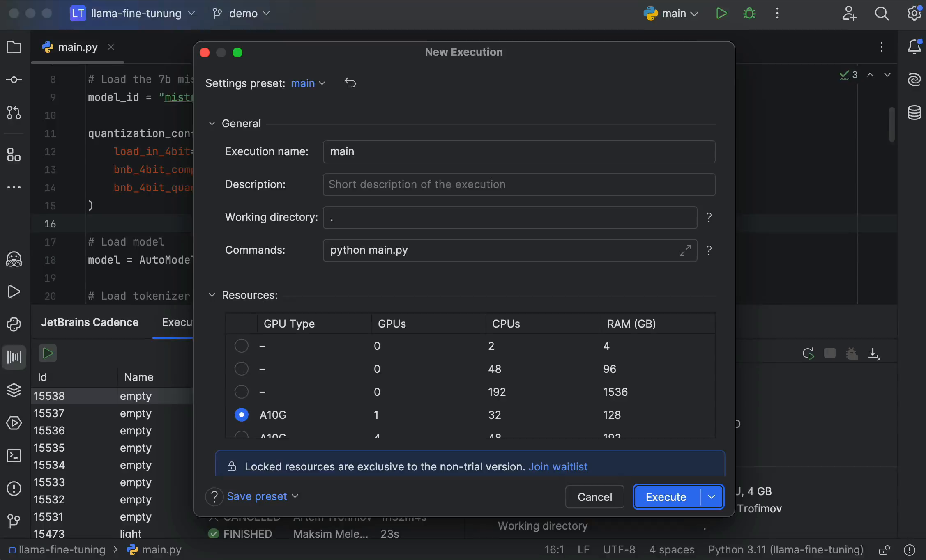The width and height of the screenshot is (926, 560).
Task: Click the Description input field
Action: click(519, 185)
